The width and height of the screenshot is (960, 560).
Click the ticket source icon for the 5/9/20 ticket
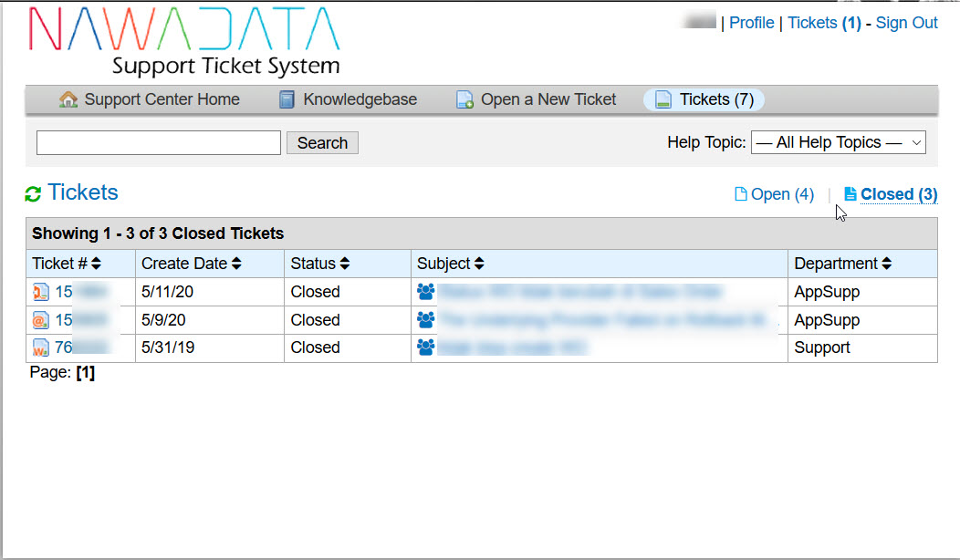[41, 320]
